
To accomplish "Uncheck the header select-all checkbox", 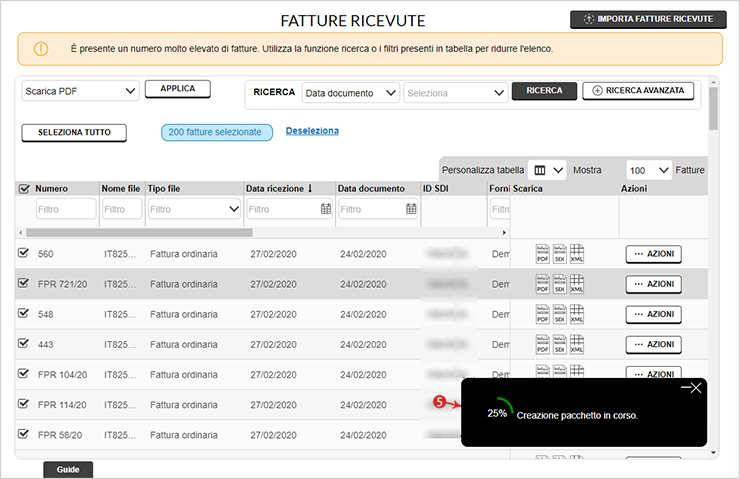I will pyautogui.click(x=24, y=189).
